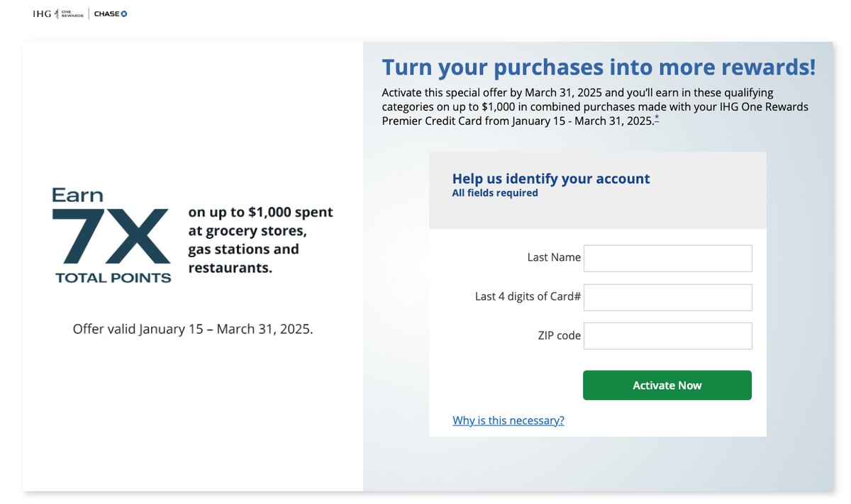Click the "Help us identify your account" heading
The width and height of the screenshot is (851, 504).
[551, 179]
